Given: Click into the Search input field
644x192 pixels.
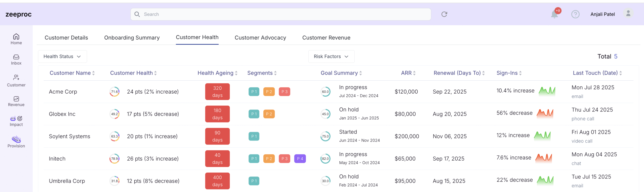Looking at the screenshot, I should coord(280,14).
